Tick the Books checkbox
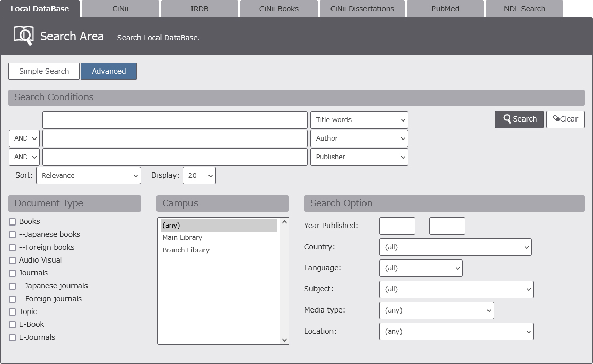Screen dimensions: 593x364 tap(12, 222)
